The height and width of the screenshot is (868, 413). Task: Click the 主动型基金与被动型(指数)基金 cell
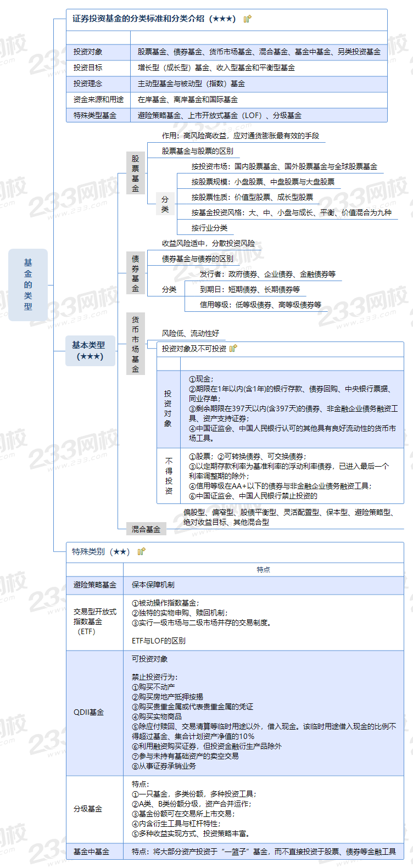pyautogui.click(x=259, y=83)
